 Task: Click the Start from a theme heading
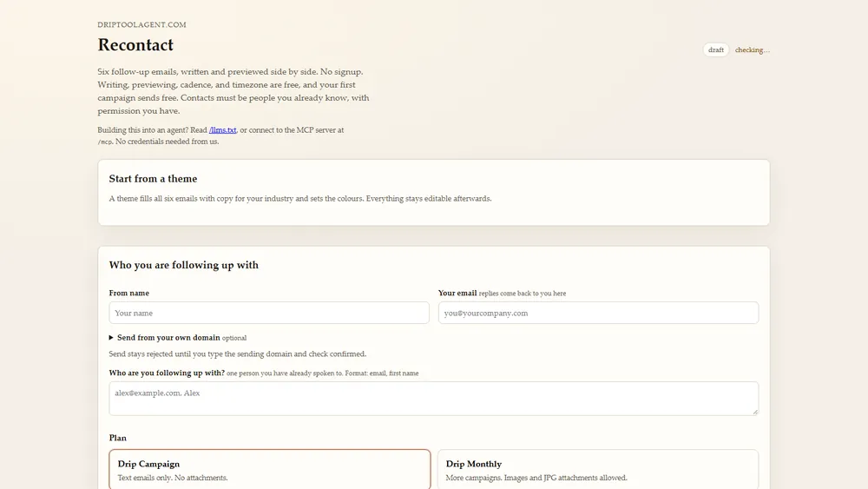[x=153, y=179]
